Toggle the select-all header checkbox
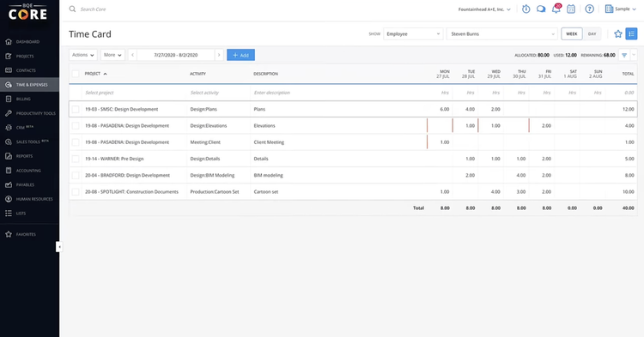This screenshot has height=337, width=644. tap(76, 74)
